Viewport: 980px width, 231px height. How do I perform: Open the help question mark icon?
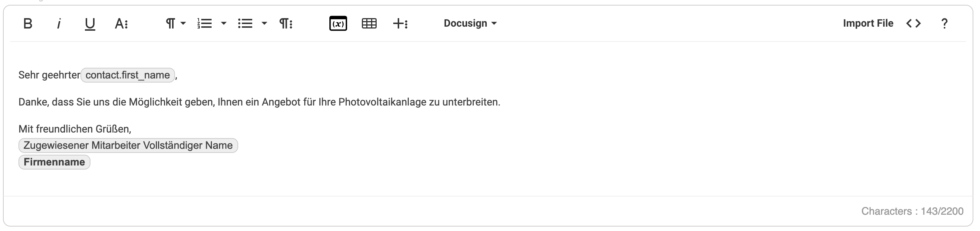pos(945,24)
